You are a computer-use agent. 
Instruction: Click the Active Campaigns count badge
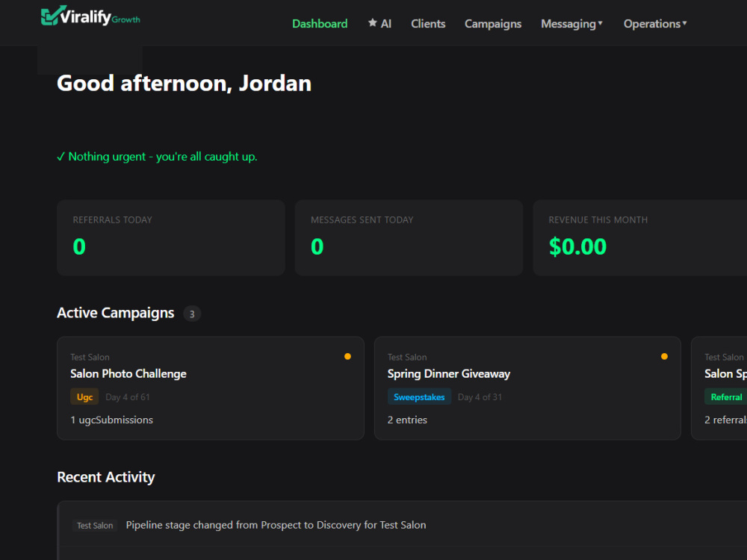(192, 314)
